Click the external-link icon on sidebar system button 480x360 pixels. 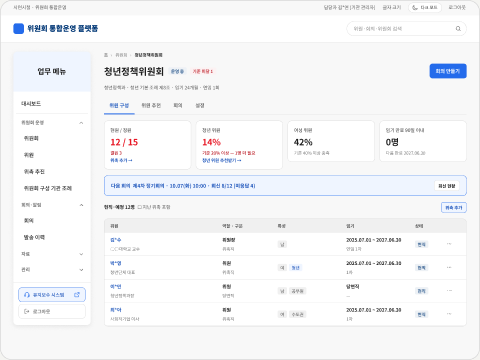tap(77, 295)
